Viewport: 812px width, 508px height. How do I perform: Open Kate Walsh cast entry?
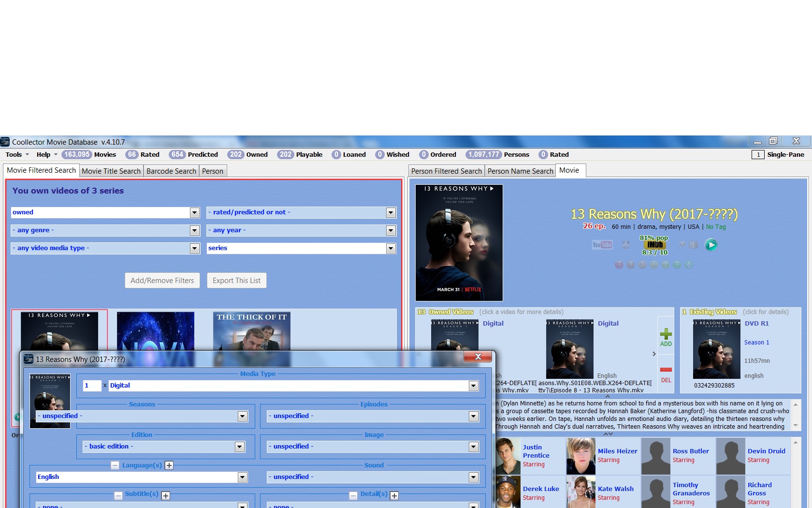point(604,492)
